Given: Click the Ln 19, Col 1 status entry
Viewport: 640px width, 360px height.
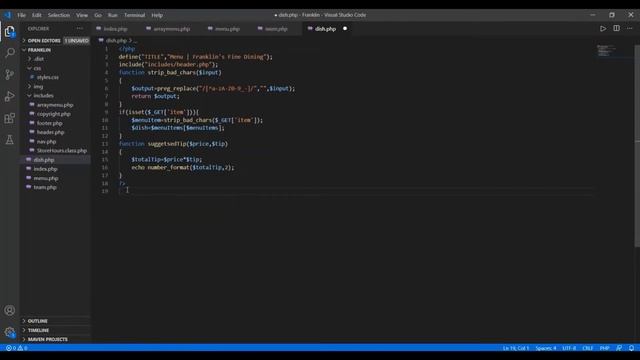Looking at the screenshot, I should coord(516,348).
